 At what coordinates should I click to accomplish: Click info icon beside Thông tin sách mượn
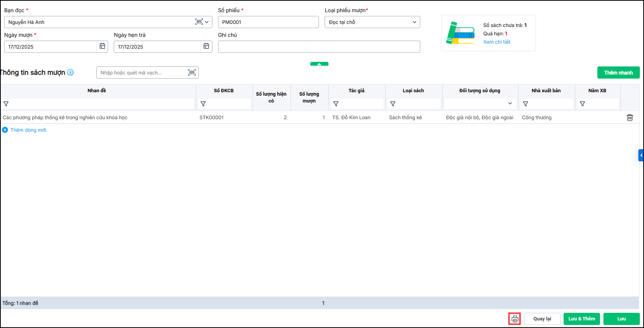coord(71,72)
